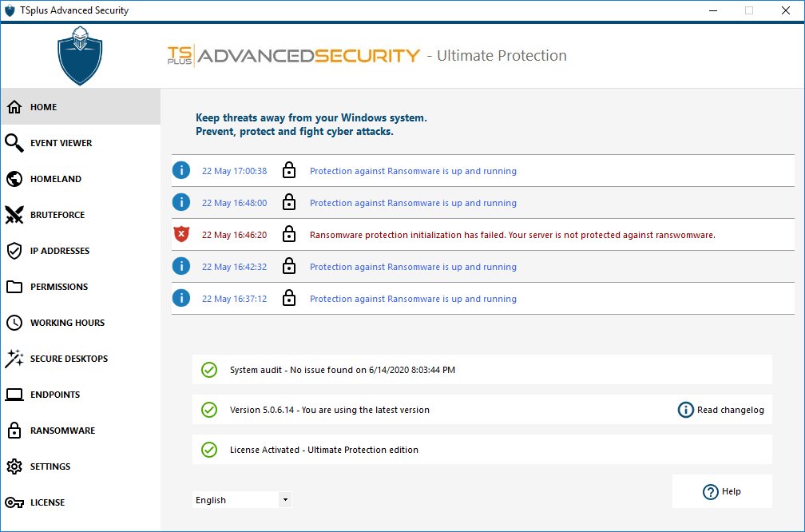Open IP ADDRESSES section
Screen dimensions: 805x532
coord(81,251)
